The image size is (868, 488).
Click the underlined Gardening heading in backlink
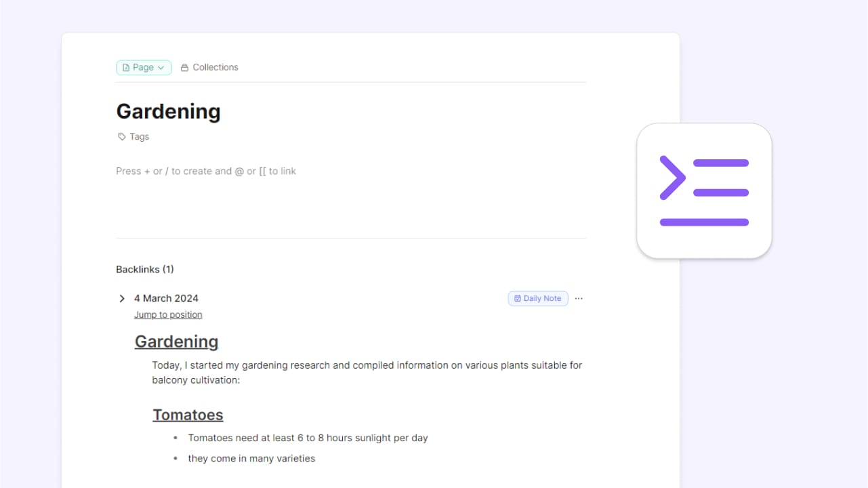click(x=176, y=342)
